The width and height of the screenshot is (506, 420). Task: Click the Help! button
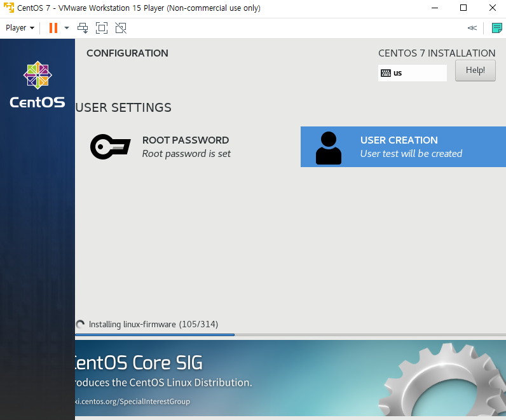[475, 71]
